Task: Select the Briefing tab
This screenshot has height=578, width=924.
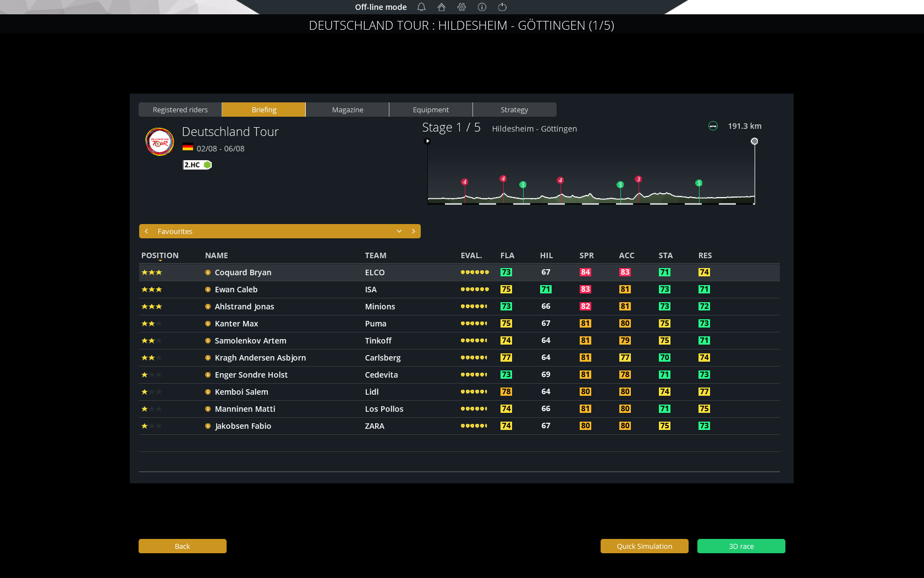Action: tap(264, 110)
